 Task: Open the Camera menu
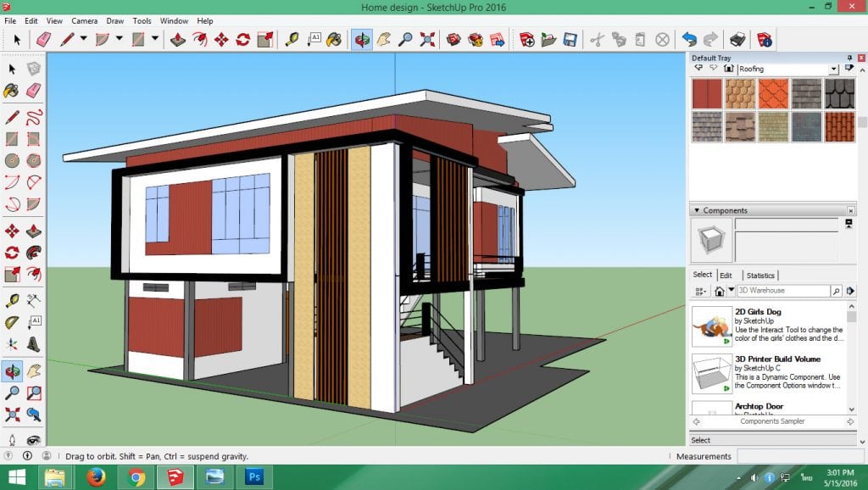[x=85, y=20]
